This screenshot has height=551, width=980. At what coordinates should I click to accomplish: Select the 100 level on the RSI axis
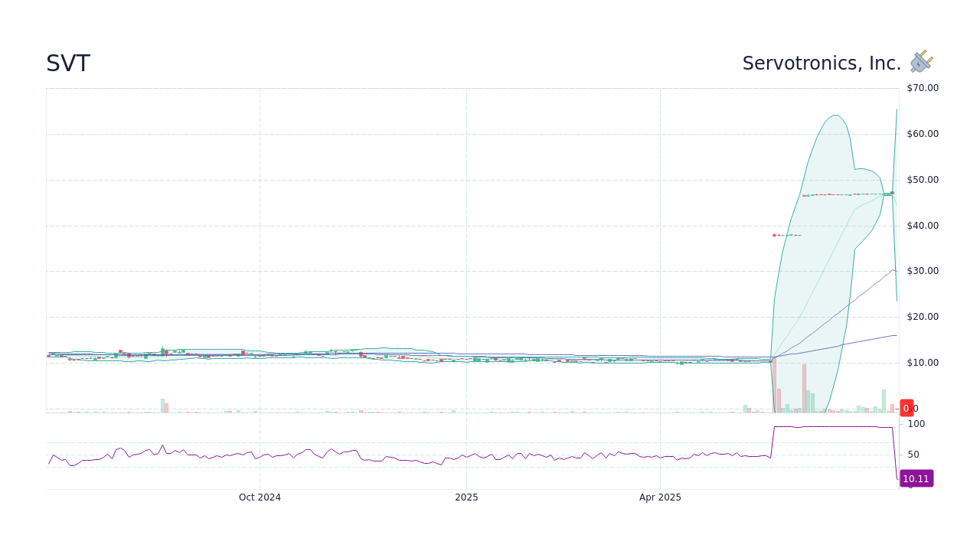tap(918, 423)
